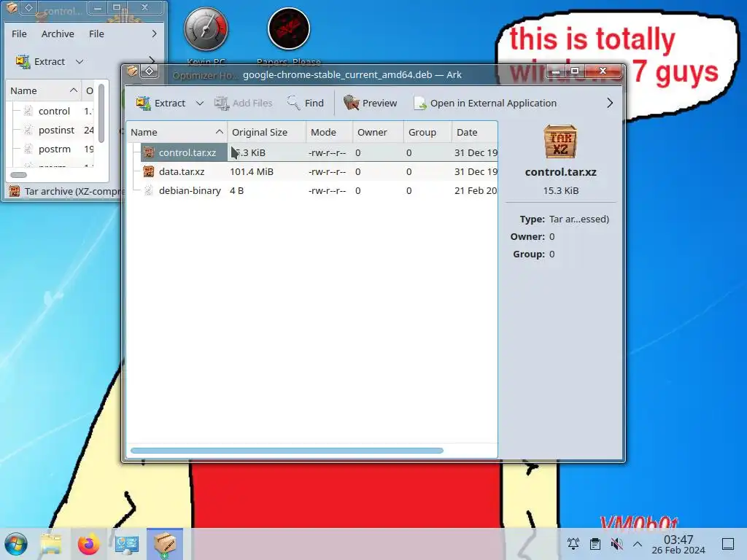The height and width of the screenshot is (560, 747).
Task: Click the large TAR XZ preview icon
Action: pos(560,142)
